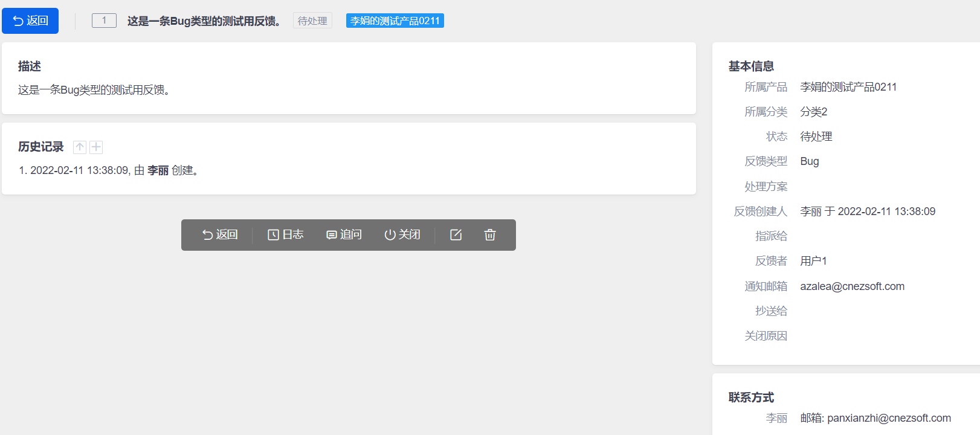Click the 描述 section heading
The width and height of the screenshot is (980, 435).
[30, 66]
